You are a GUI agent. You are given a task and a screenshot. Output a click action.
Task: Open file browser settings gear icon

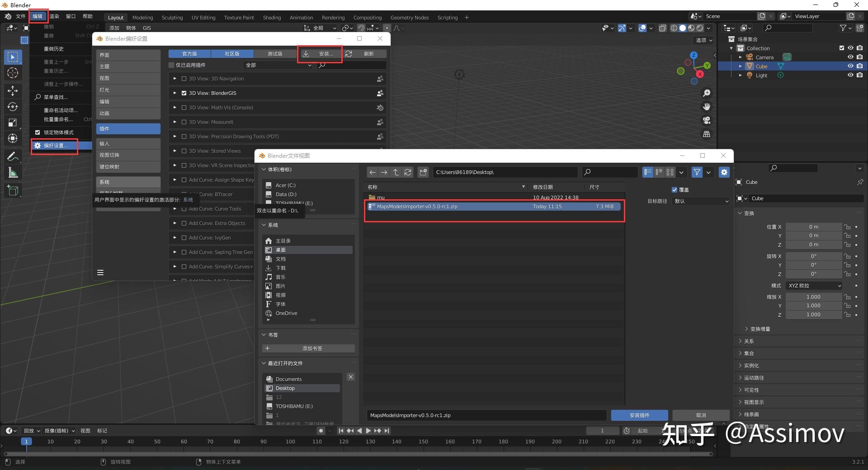(x=724, y=172)
